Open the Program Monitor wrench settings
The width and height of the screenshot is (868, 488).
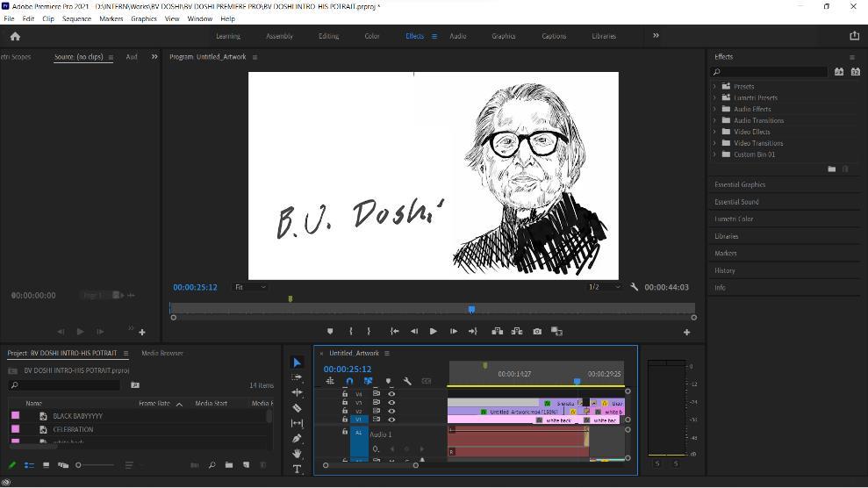coord(634,287)
